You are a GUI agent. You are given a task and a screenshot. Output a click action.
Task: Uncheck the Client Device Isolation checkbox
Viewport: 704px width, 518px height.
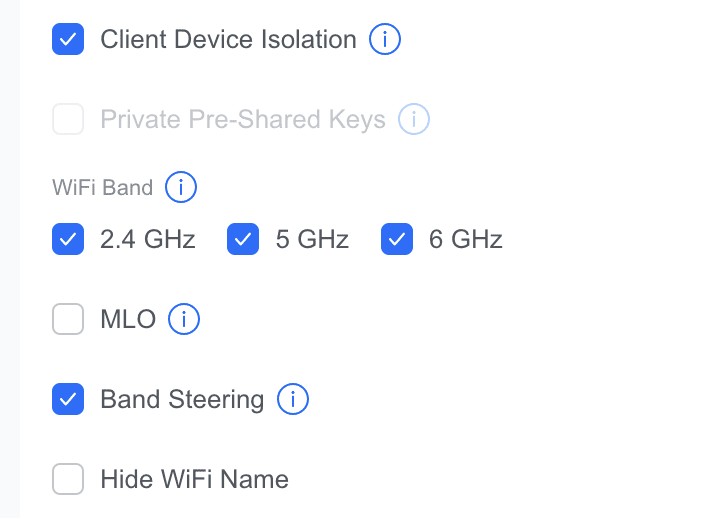68,40
